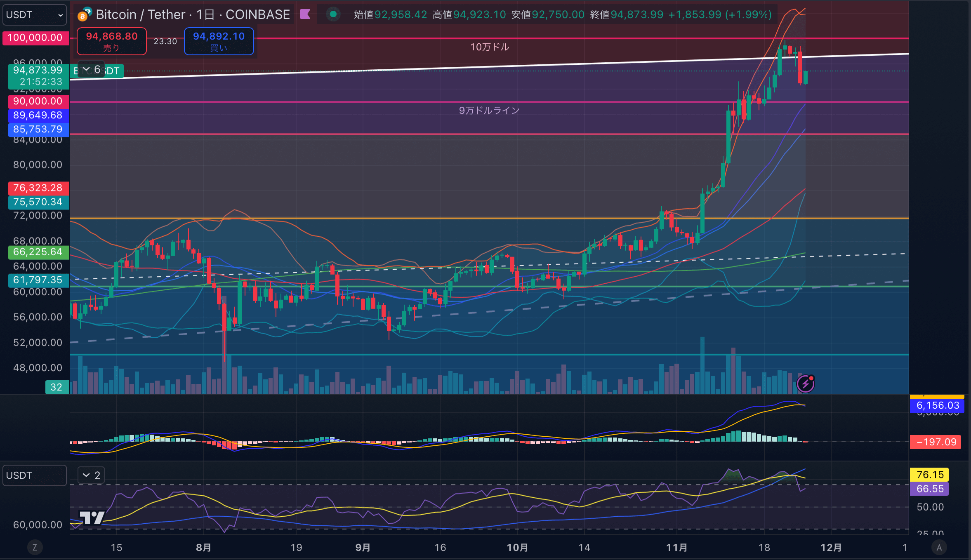Click the change value +1,853.99 (+1.99%)
Viewport: 971px width, 560px height.
pyautogui.click(x=720, y=14)
